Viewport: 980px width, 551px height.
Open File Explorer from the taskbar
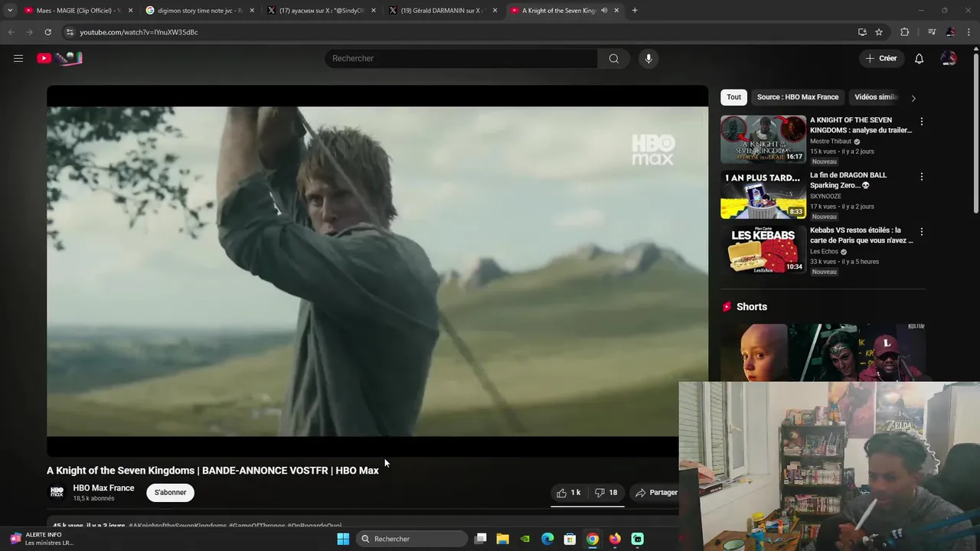point(502,539)
